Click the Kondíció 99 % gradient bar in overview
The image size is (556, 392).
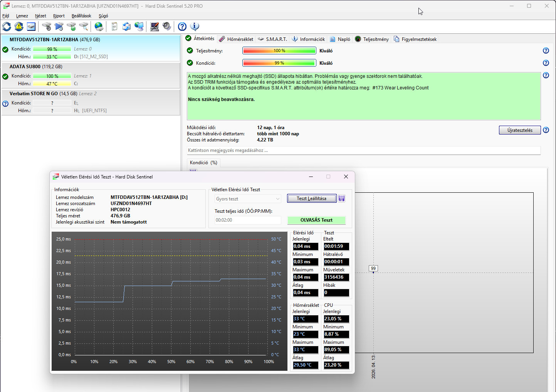pyautogui.click(x=279, y=63)
